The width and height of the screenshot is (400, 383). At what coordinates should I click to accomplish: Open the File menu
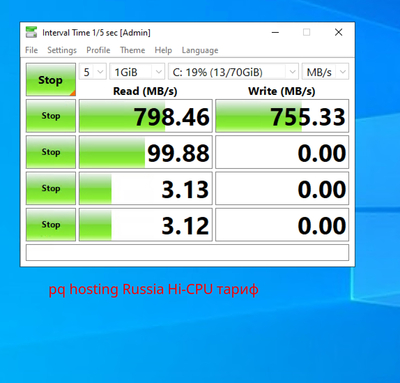point(31,50)
